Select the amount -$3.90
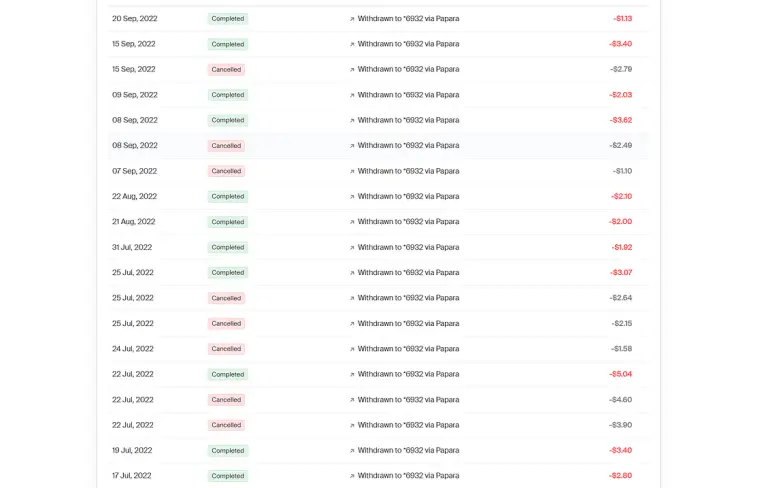Screen dimensions: 762x488 [621, 425]
